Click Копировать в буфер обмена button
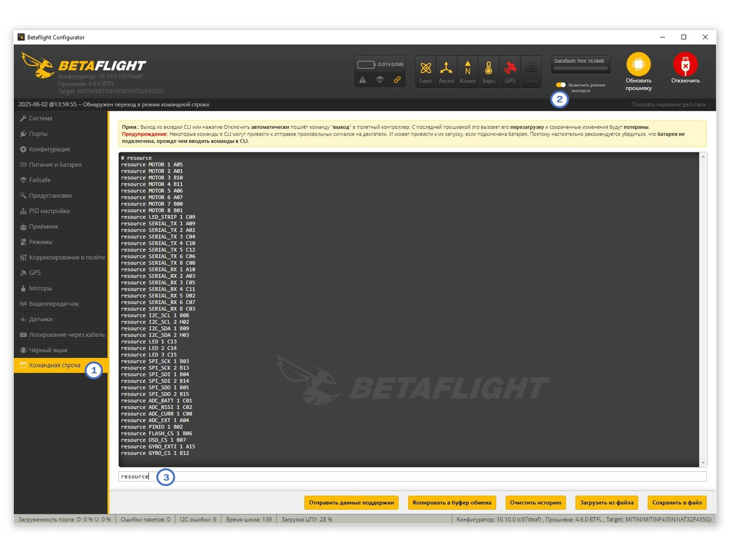Image resolution: width=756 pixels, height=537 pixels. pos(452,502)
